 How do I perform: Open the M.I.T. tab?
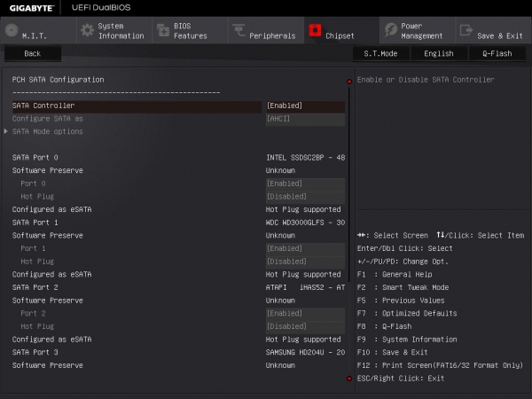pyautogui.click(x=38, y=30)
